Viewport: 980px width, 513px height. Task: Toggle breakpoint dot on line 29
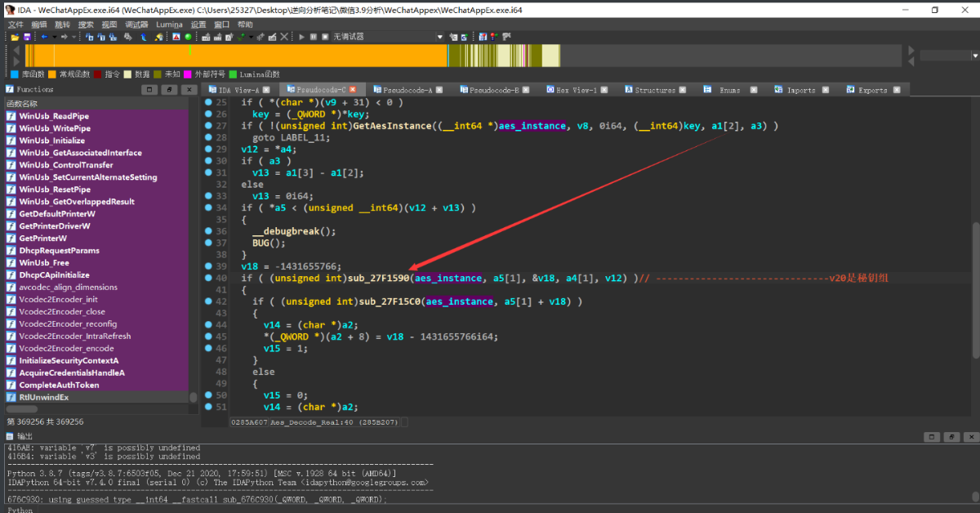(x=208, y=149)
